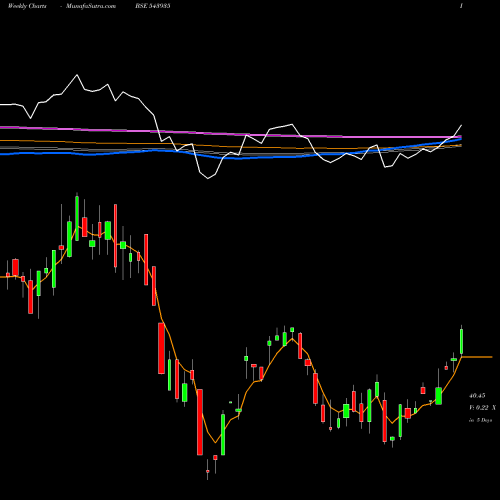
Task: Click the highest green candle at the chart peak
Action: (77, 218)
